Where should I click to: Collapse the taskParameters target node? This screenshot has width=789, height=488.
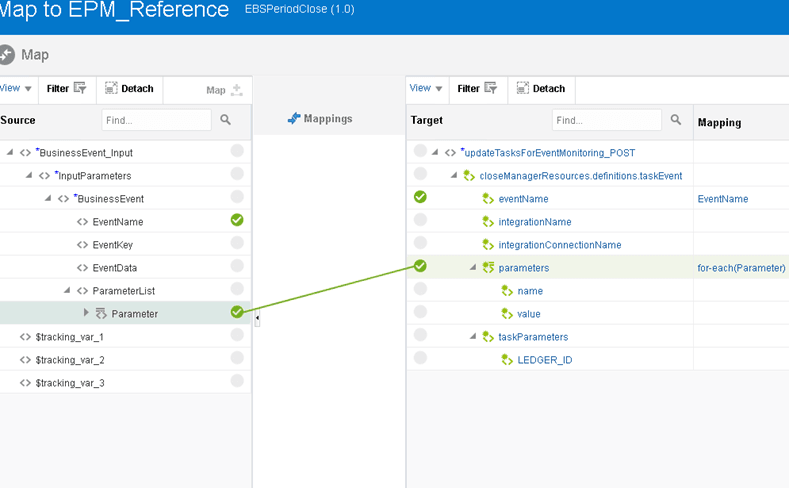[x=472, y=336]
